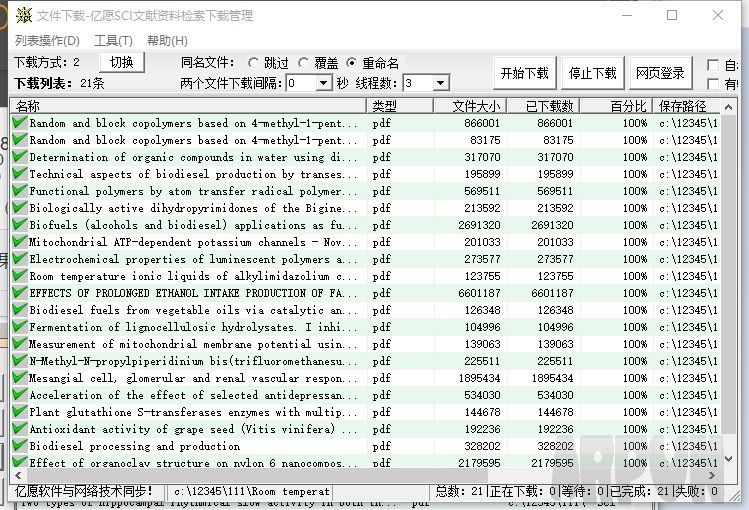The height and width of the screenshot is (510, 749).
Task: Click green checkmark of Functional polymers row
Action: (x=20, y=190)
